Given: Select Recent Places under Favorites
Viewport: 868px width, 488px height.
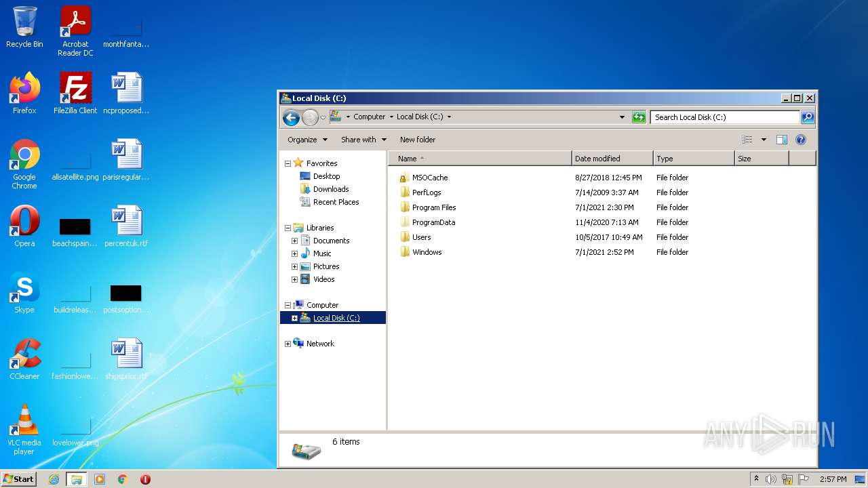Looking at the screenshot, I should [330, 202].
